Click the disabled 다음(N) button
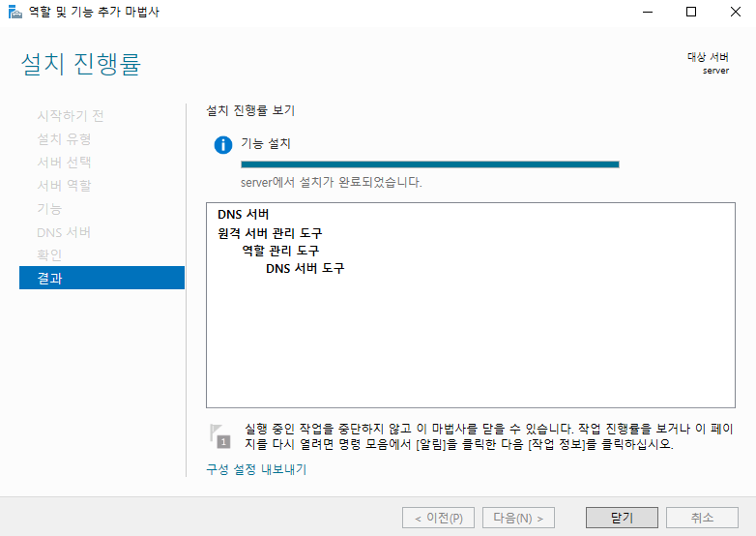The image size is (756, 536). (518, 518)
